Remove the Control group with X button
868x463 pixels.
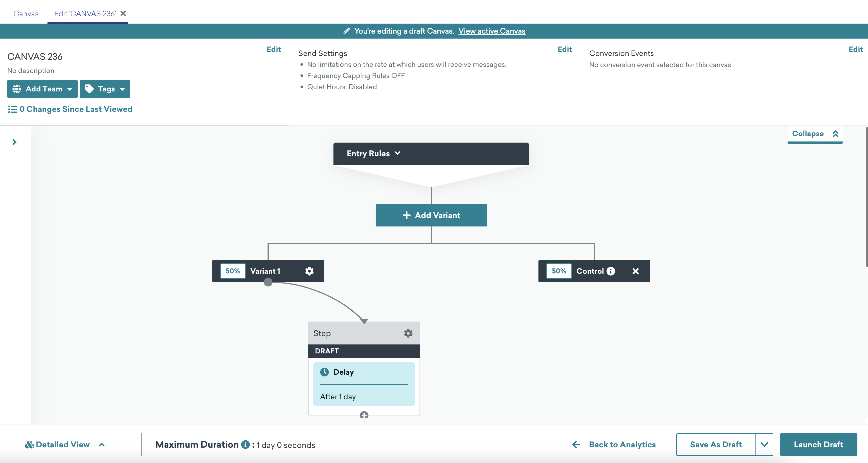tap(636, 271)
